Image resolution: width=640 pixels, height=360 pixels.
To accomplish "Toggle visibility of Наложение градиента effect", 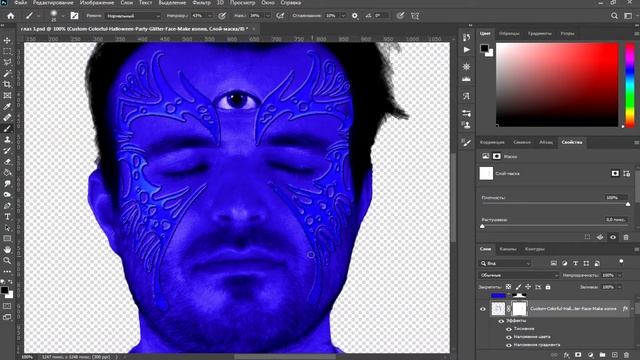I will click(x=509, y=345).
